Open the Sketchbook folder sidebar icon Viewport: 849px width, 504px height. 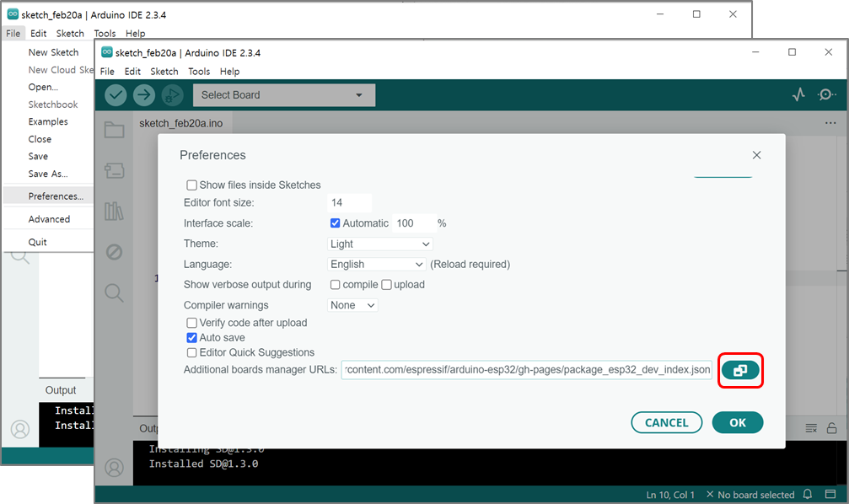115,130
